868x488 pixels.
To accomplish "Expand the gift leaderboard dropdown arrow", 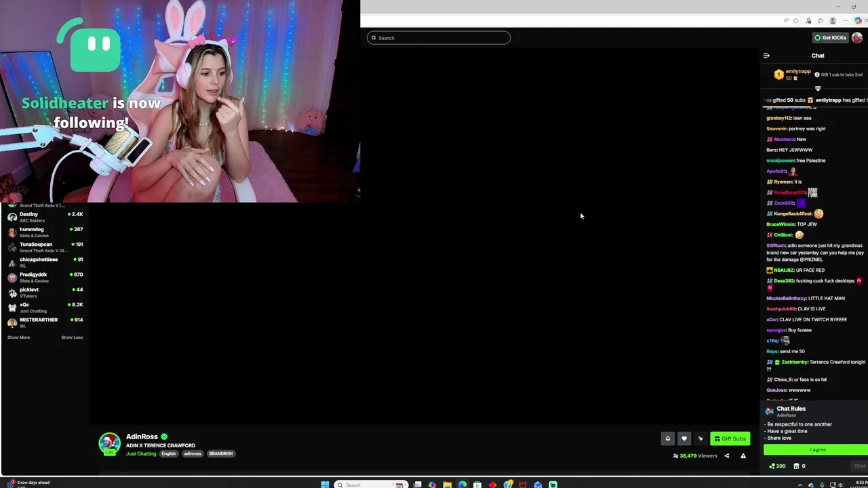I will click(818, 89).
